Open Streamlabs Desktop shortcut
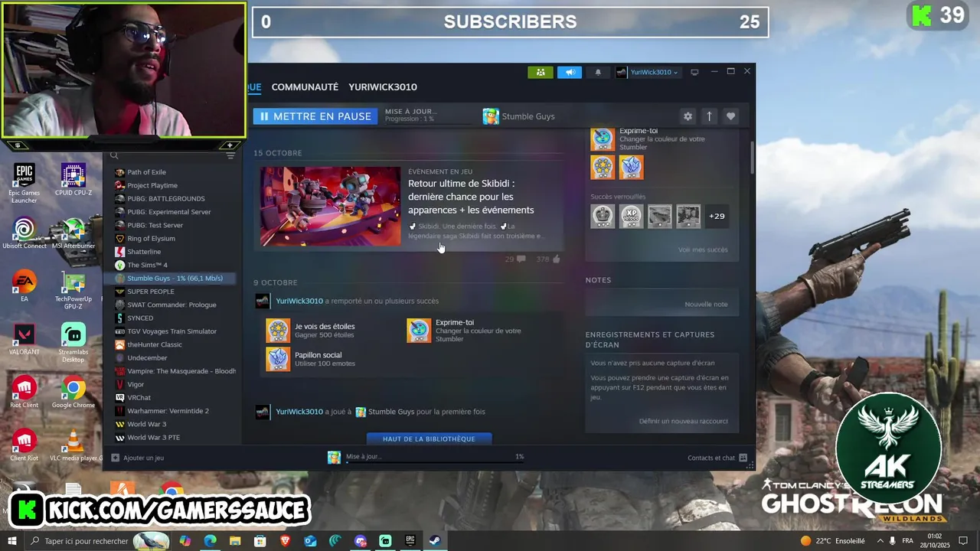Viewport: 980px width, 551px height. [73, 343]
